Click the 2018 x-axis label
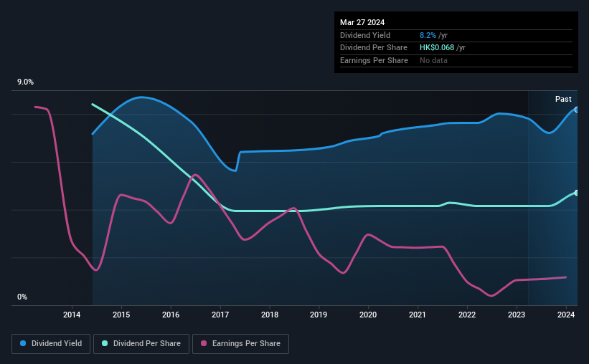The height and width of the screenshot is (364, 589). coord(270,315)
